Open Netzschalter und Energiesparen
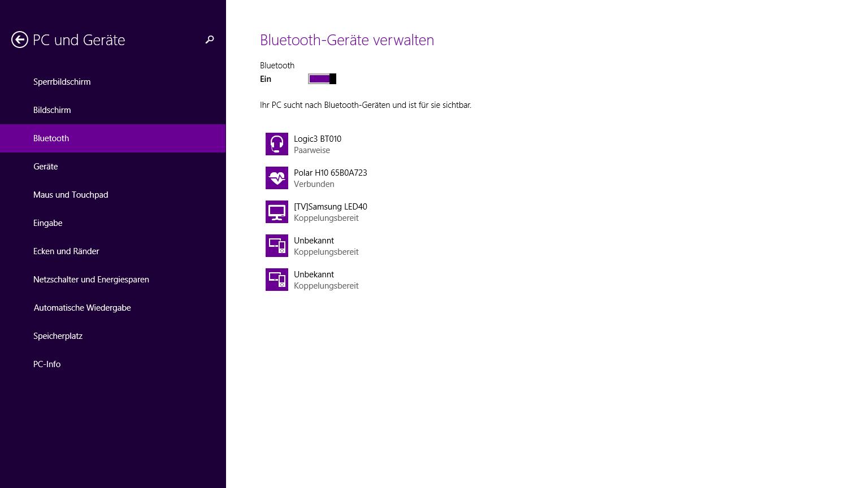 113,280
